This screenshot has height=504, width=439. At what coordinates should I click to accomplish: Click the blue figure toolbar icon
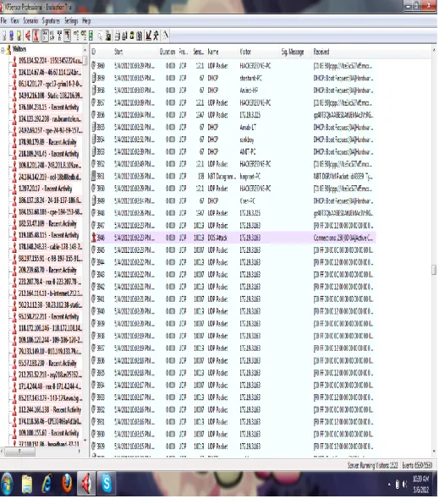point(12,36)
